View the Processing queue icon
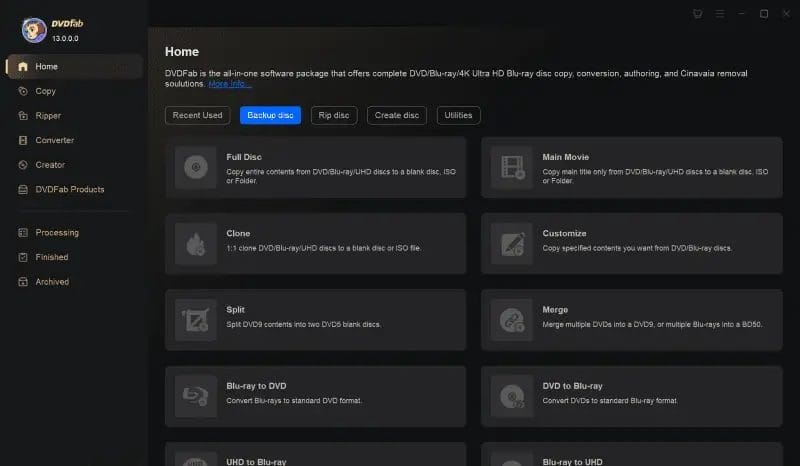The image size is (800, 466). pyautogui.click(x=22, y=232)
